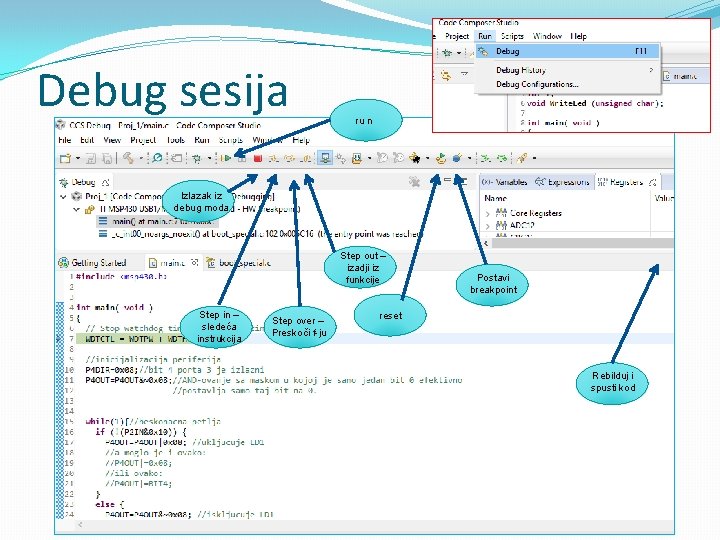Click the second clock-style toolbar icon
Viewport: 720px width, 540px height.
pos(399,158)
